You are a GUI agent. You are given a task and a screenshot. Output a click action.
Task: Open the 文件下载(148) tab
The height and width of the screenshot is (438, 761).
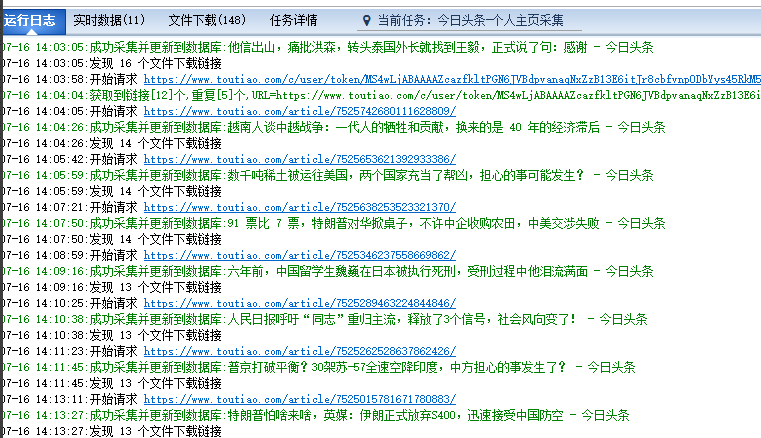pos(207,20)
